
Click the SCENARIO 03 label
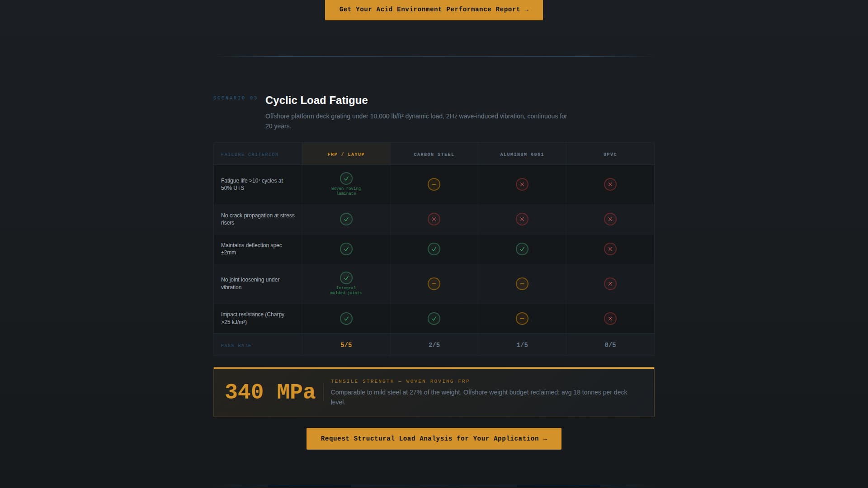tap(235, 98)
